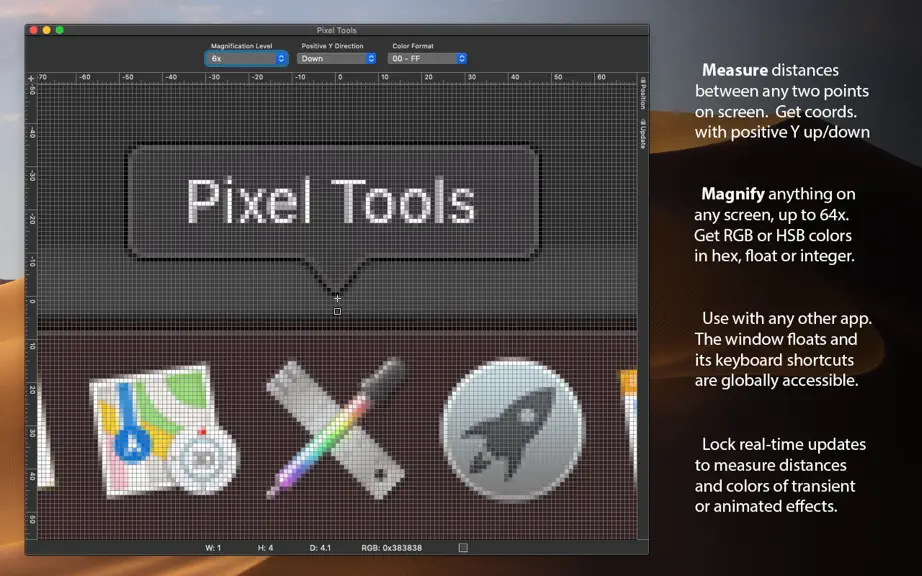Click the magnified Pixel Tools ruler-and-brush icon
Image resolution: width=922 pixels, height=576 pixels.
point(336,428)
